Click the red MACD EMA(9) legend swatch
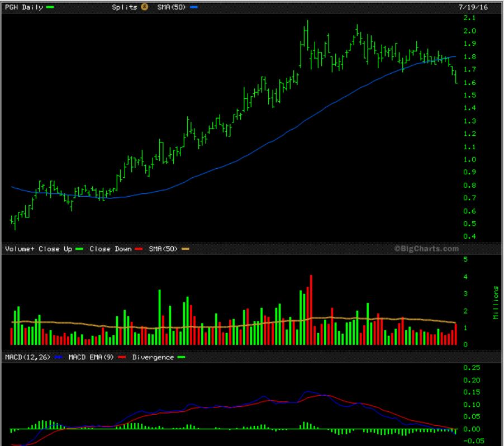This screenshot has height=446, width=504. click(122, 357)
